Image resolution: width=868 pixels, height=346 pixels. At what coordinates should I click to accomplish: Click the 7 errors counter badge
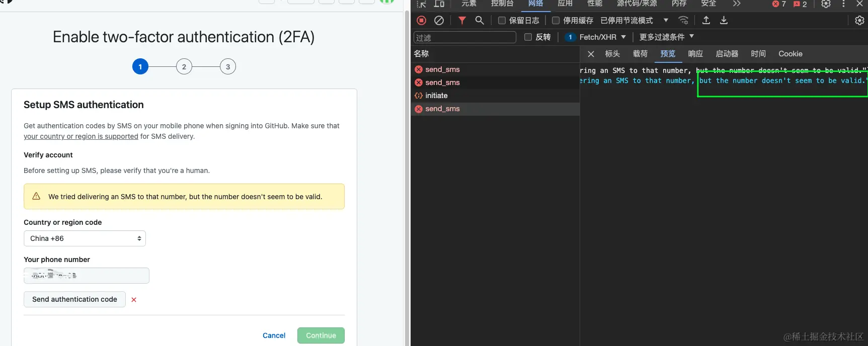pyautogui.click(x=779, y=4)
